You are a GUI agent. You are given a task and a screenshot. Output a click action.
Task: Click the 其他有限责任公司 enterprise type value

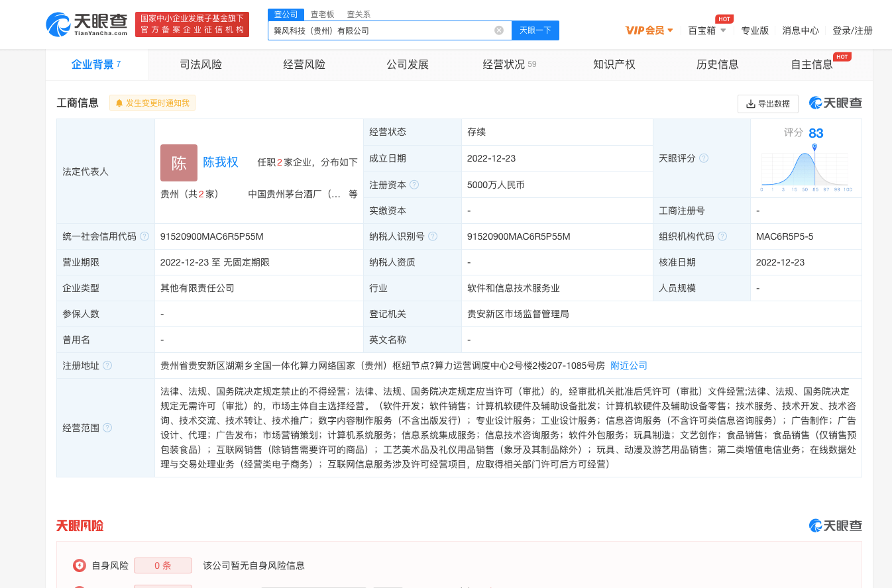[197, 288]
